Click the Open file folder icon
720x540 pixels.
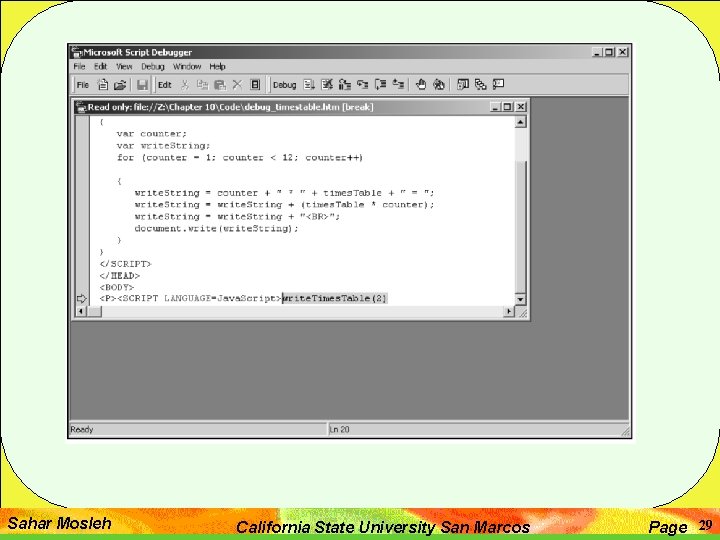tap(120, 84)
